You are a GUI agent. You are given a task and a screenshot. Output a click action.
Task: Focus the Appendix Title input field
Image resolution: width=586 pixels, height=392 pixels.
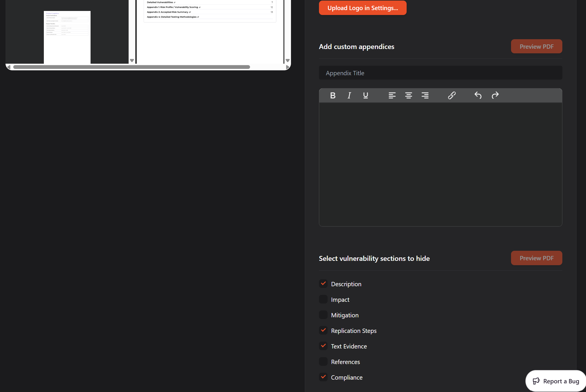[440, 73]
